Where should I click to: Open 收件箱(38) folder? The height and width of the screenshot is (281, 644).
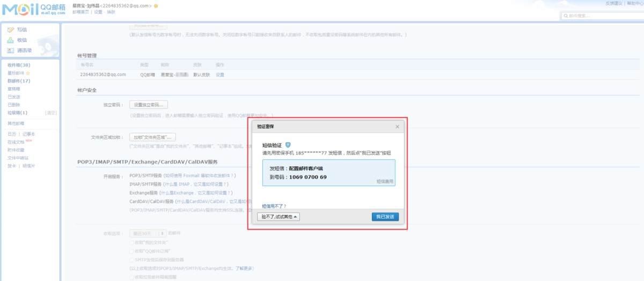coord(19,65)
